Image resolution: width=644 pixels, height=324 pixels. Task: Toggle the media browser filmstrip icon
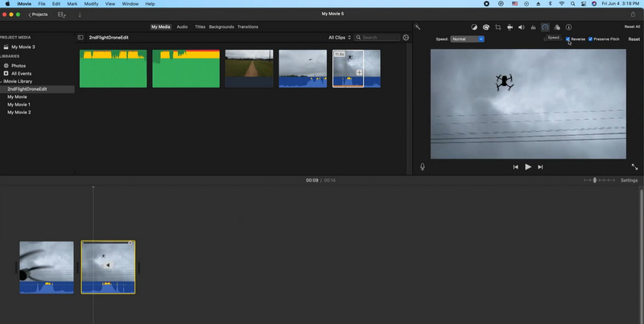(x=62, y=14)
